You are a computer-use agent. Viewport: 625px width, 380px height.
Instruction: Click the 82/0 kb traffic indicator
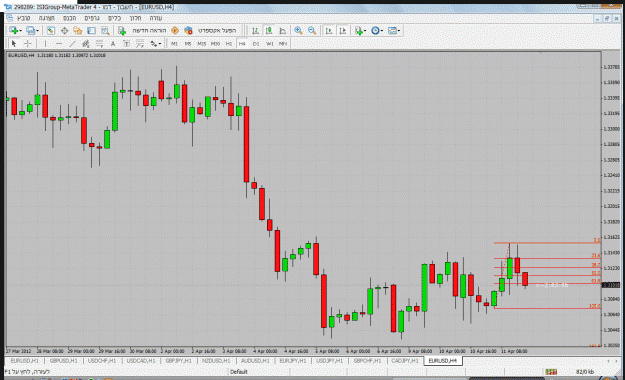(585, 372)
